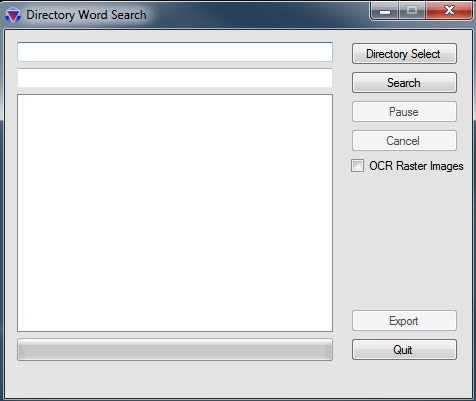Focus the second search word text field
The height and width of the screenshot is (401, 476).
click(x=175, y=78)
